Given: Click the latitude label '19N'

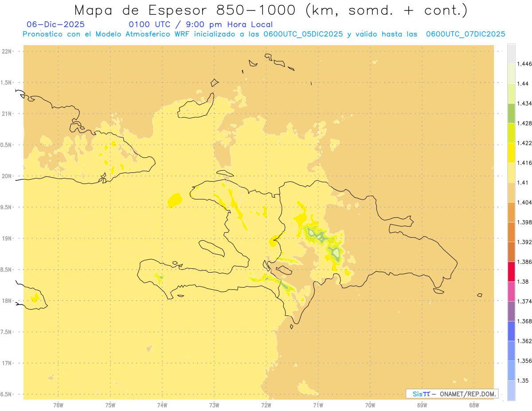Looking at the screenshot, I should coord(7,239).
